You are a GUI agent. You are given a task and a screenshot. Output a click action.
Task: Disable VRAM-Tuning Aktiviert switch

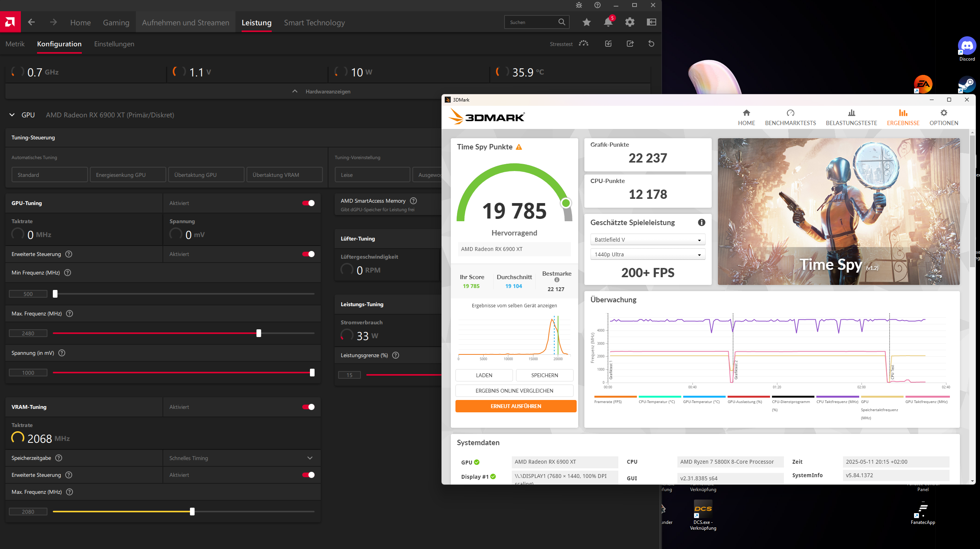pyautogui.click(x=308, y=407)
